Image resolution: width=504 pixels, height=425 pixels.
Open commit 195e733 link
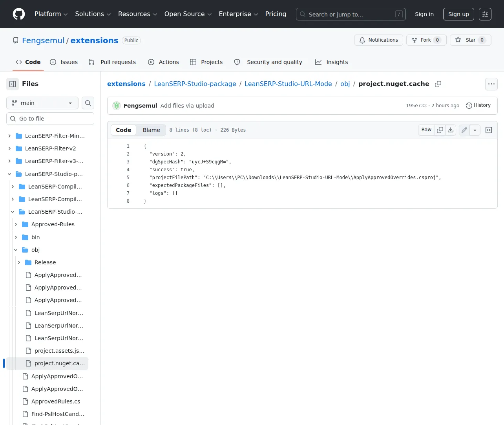(x=416, y=106)
